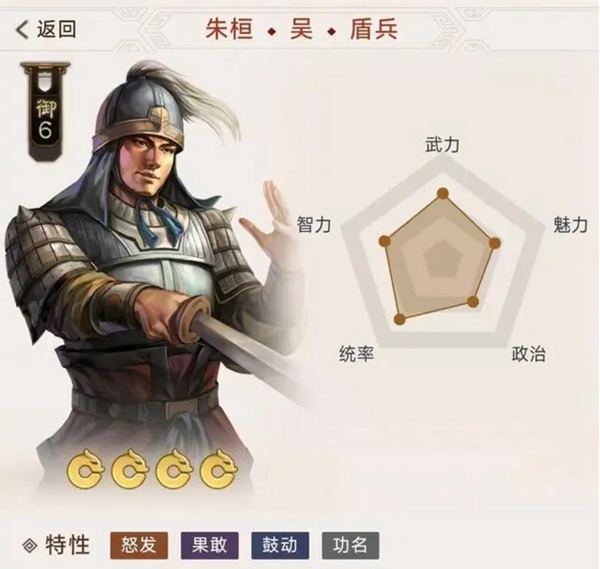Tap the back chevron arrow
600x569 pixels.
pyautogui.click(x=22, y=29)
